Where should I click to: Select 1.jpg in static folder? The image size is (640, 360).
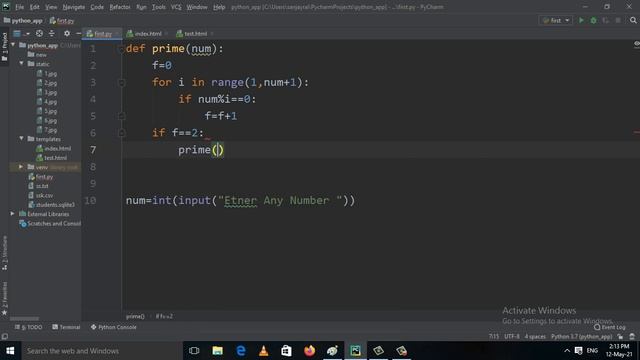(x=47, y=73)
